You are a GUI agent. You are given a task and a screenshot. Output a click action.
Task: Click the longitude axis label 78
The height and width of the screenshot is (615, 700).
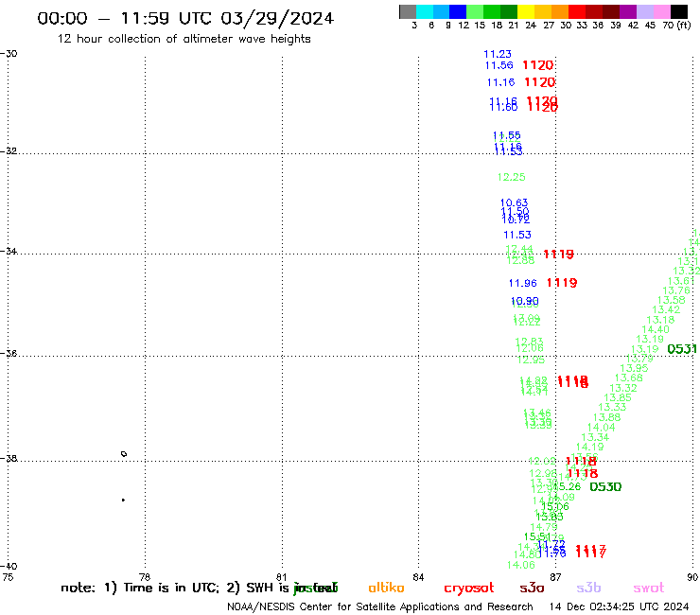click(144, 577)
